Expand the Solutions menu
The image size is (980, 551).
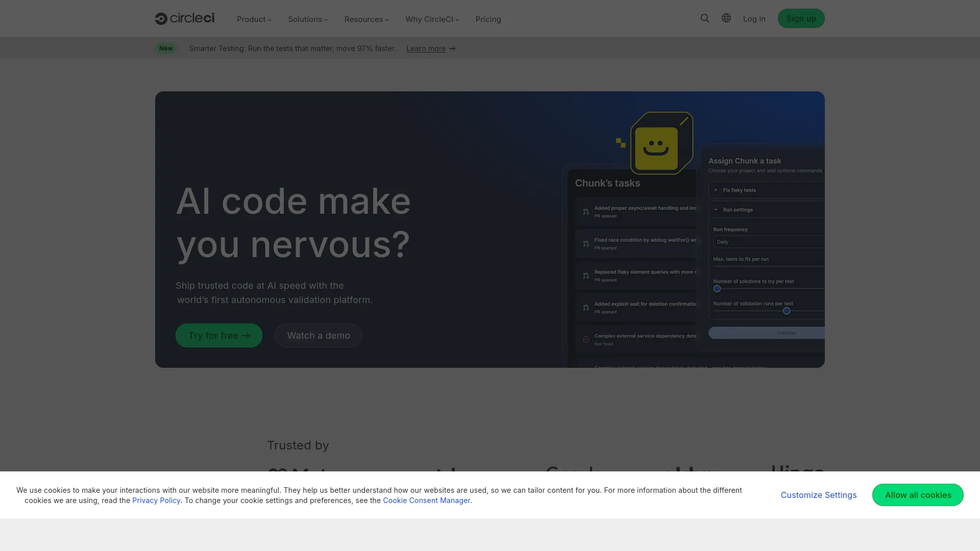308,19
